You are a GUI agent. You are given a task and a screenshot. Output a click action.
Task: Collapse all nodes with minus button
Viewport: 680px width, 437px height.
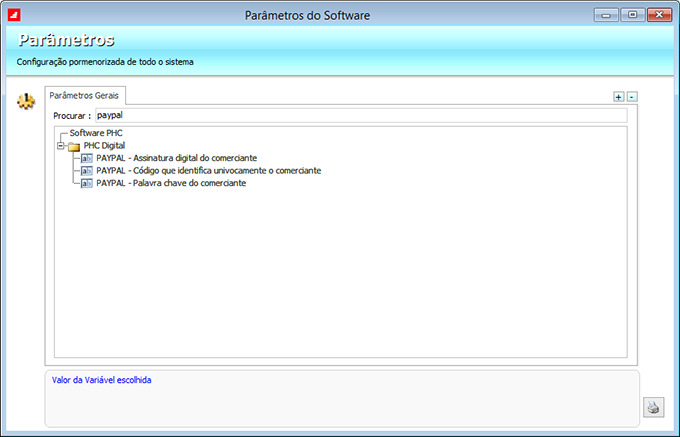pyautogui.click(x=632, y=97)
